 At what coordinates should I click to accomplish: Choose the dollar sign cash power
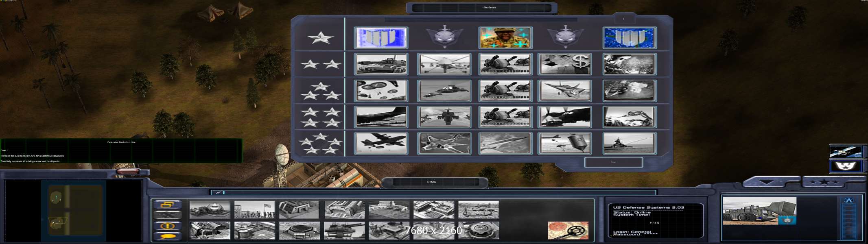click(564, 64)
